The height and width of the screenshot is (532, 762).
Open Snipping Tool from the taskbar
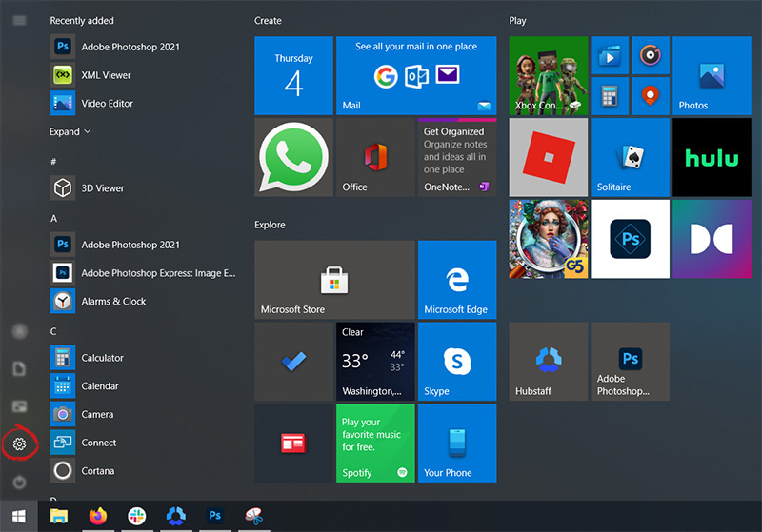pyautogui.click(x=254, y=516)
